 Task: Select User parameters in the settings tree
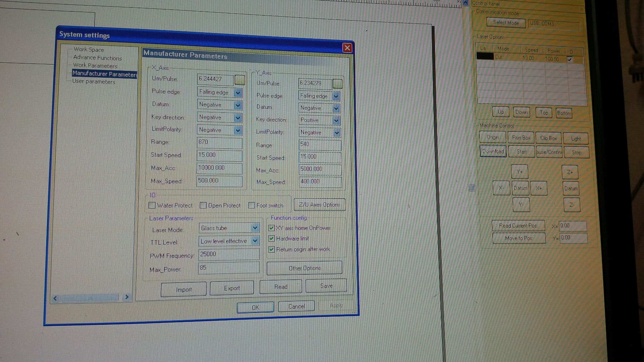point(94,81)
